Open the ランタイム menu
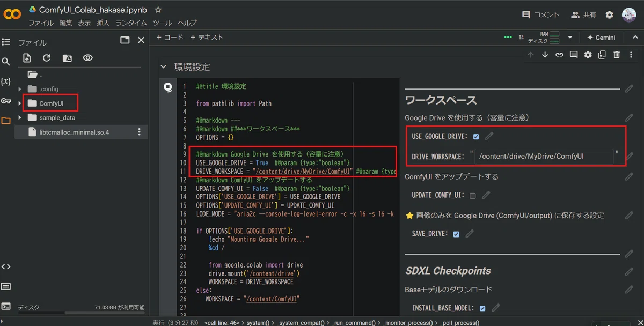This screenshot has width=644, height=326. 131,23
